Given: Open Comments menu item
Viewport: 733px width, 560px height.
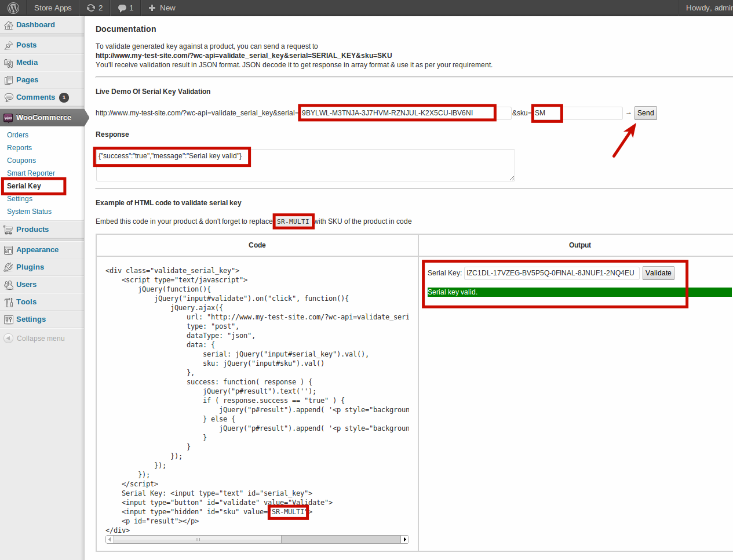Looking at the screenshot, I should pyautogui.click(x=35, y=97).
